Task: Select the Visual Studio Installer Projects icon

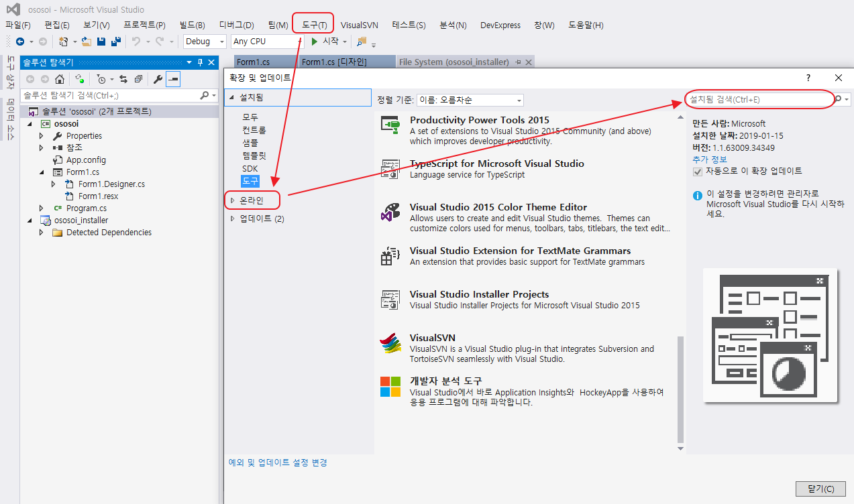Action: click(x=390, y=300)
